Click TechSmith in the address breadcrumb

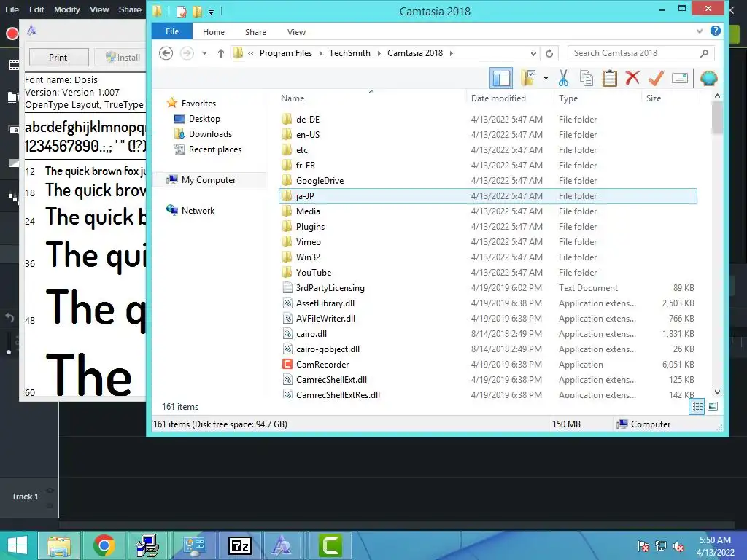[x=349, y=52]
